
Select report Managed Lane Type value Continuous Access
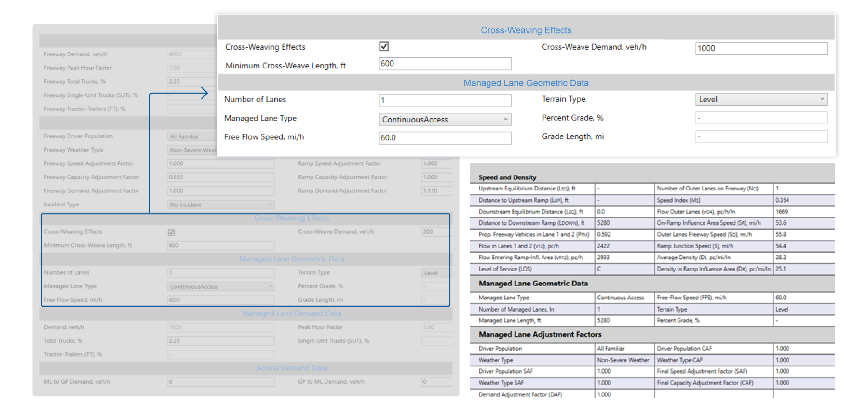(621, 298)
